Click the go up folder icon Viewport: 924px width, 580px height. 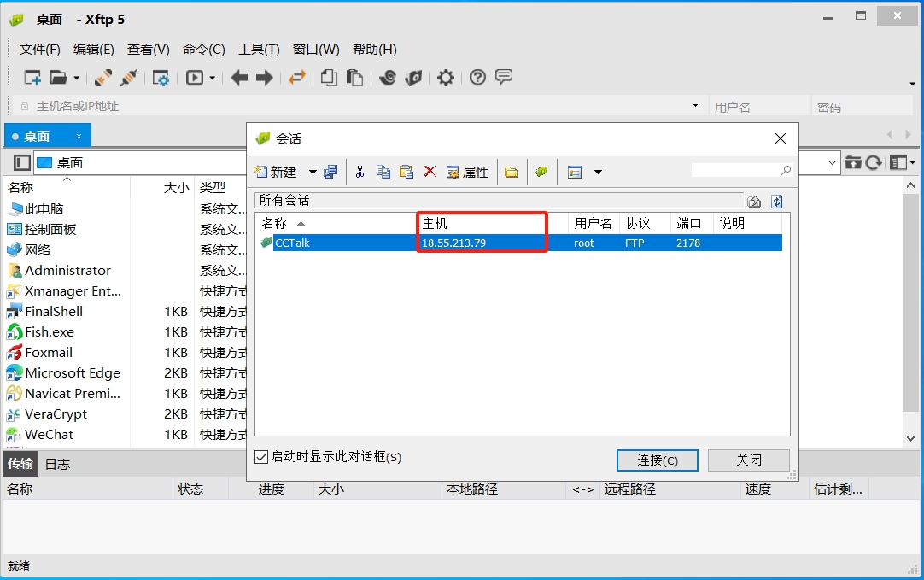[754, 202]
